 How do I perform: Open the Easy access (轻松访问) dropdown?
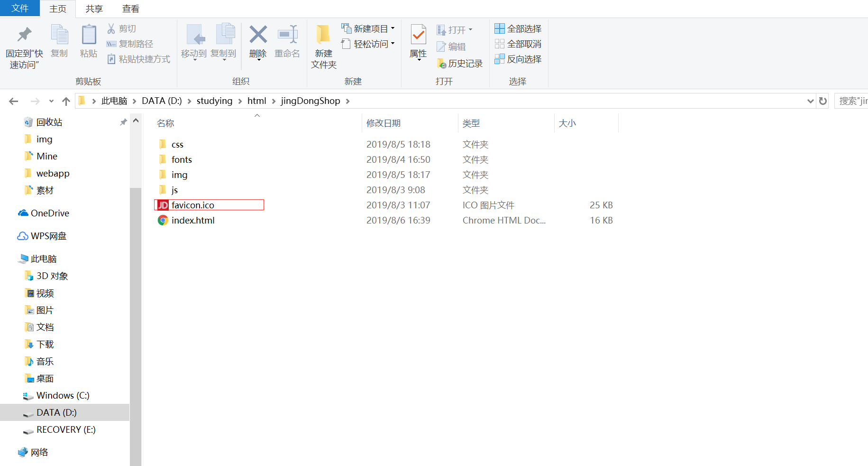(368, 44)
